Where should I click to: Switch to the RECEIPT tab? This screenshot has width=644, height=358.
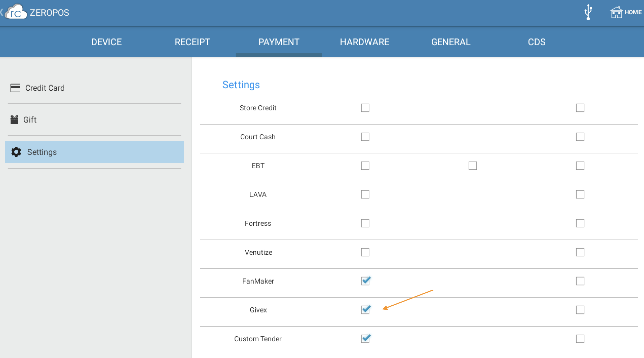[x=192, y=42]
